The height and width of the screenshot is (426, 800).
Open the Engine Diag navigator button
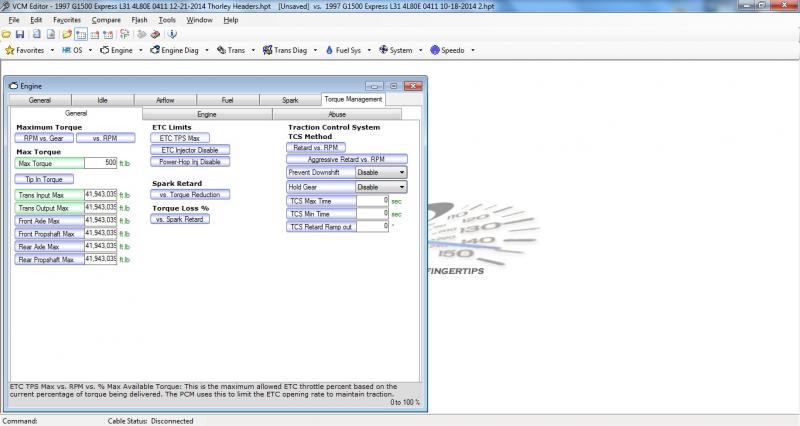click(x=174, y=50)
